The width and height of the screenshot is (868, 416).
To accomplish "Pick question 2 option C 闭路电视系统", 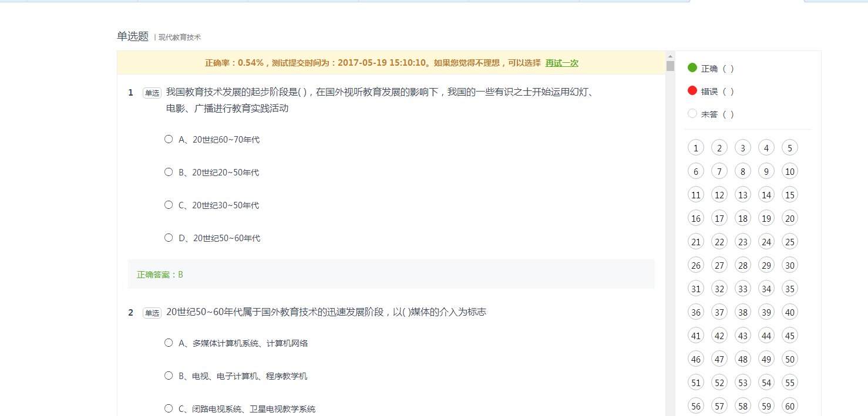I will 169,408.
